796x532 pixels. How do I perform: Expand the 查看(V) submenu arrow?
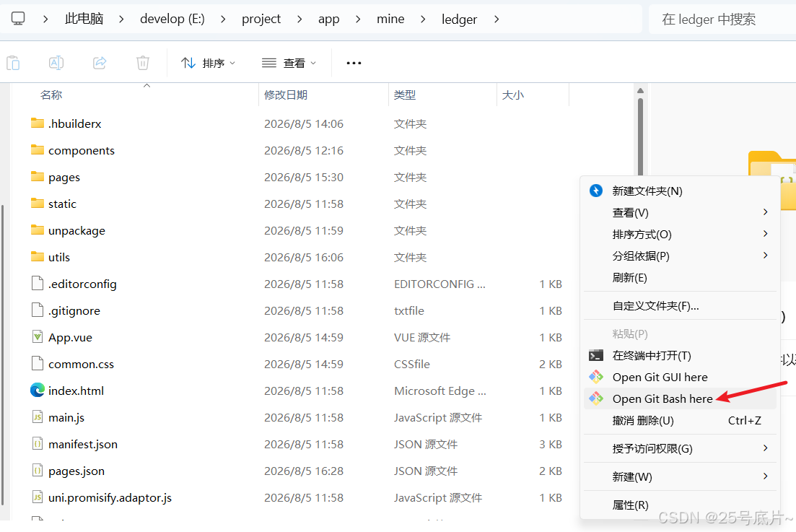pyautogui.click(x=766, y=212)
